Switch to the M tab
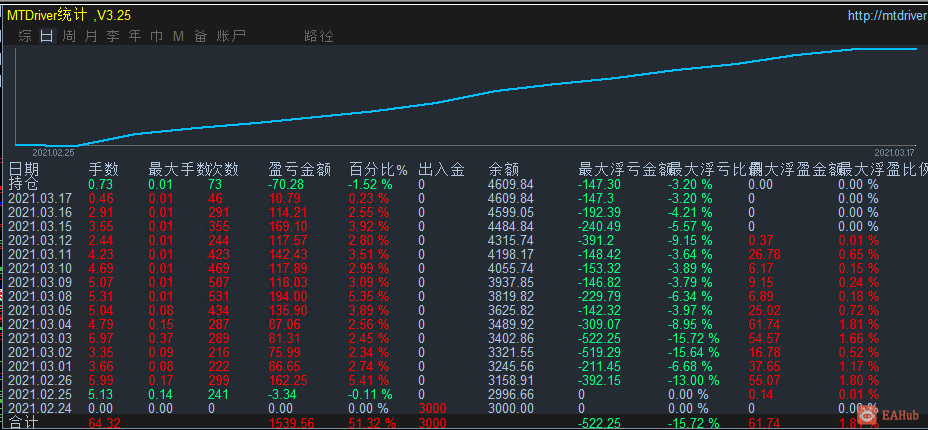The width and height of the screenshot is (928, 430). point(178,36)
